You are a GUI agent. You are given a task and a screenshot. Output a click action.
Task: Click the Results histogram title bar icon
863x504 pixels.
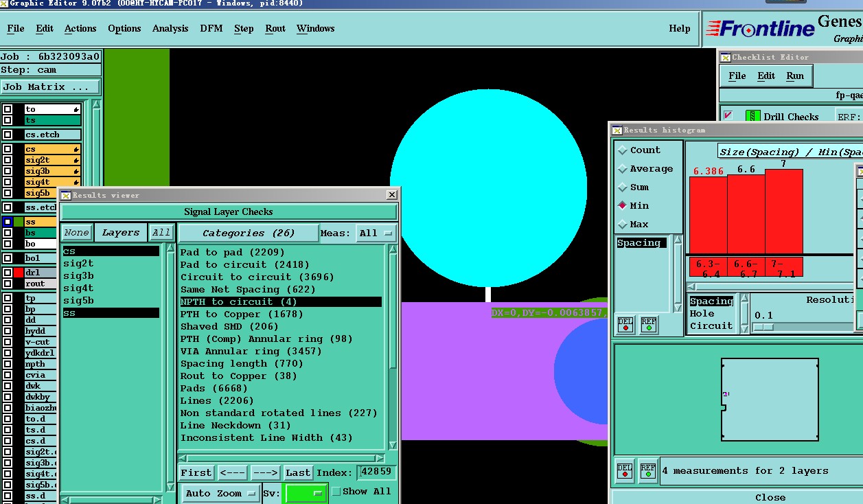pyautogui.click(x=617, y=130)
